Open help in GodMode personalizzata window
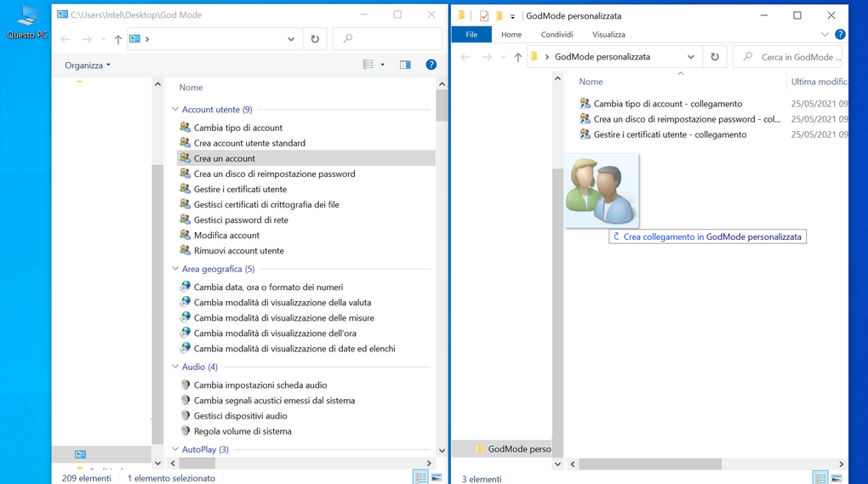Image resolution: width=868 pixels, height=484 pixels. click(x=840, y=34)
